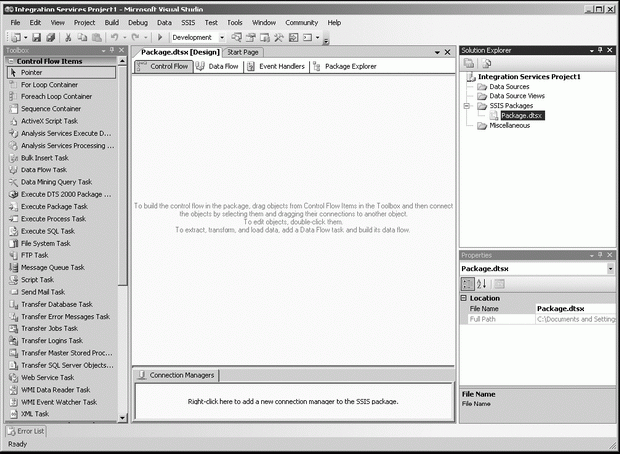Switch to the Event Handlers tab
620x454 pixels.
pos(276,66)
